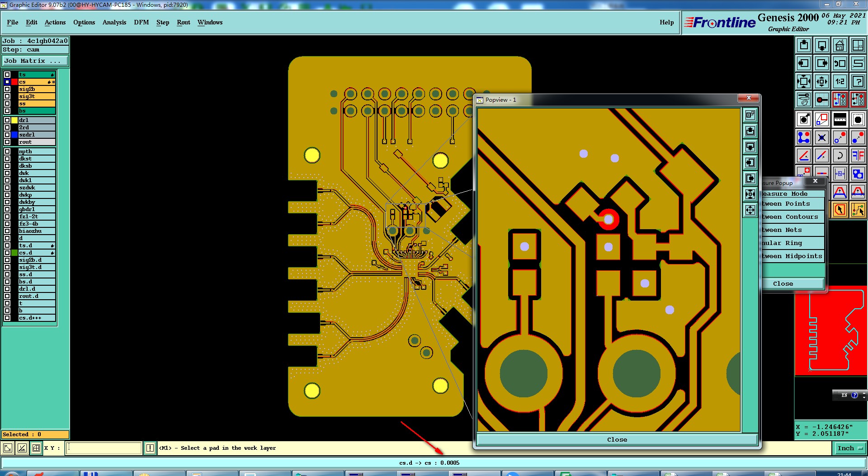
Task: Click the pan down icon in main toolbar
Action: [822, 45]
